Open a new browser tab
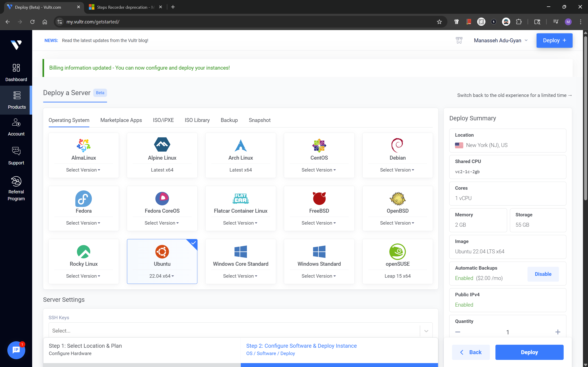 pos(173,7)
